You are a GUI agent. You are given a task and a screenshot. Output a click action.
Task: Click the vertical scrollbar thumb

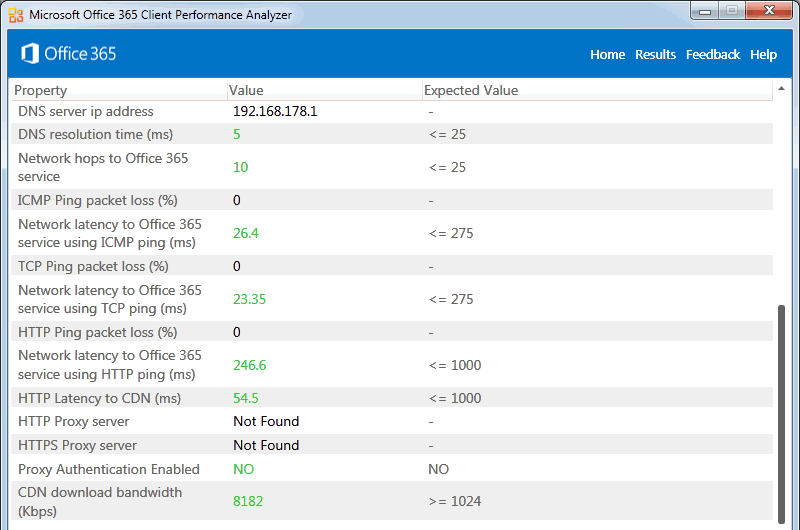coord(781,414)
